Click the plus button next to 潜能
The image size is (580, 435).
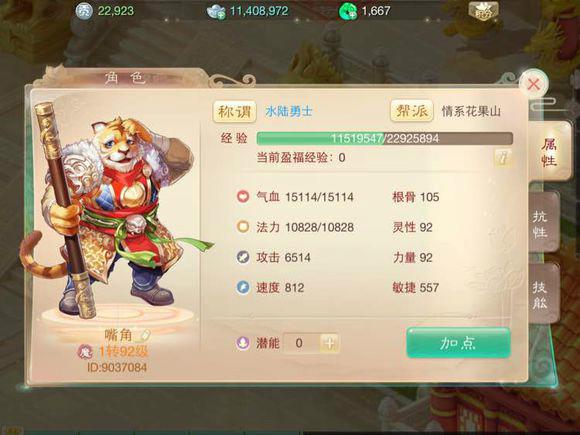click(329, 343)
